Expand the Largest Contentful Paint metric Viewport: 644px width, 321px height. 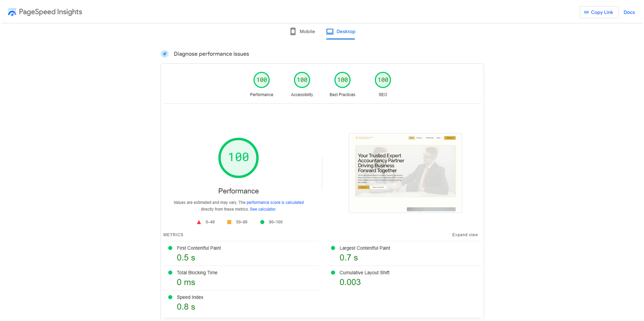364,248
